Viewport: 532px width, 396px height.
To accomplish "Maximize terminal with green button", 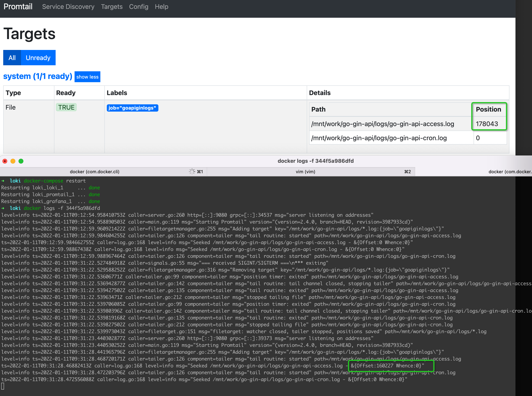I will (x=21, y=161).
